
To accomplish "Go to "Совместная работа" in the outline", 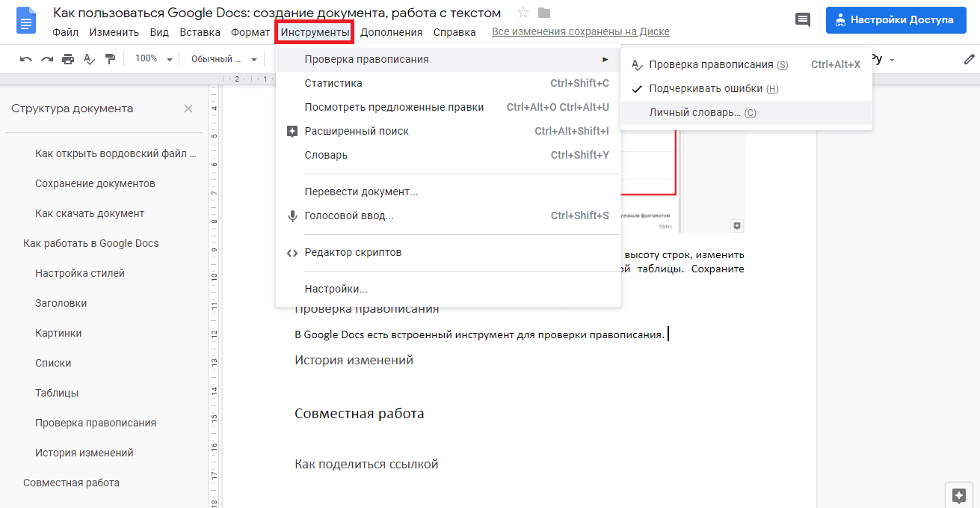I will (x=71, y=483).
